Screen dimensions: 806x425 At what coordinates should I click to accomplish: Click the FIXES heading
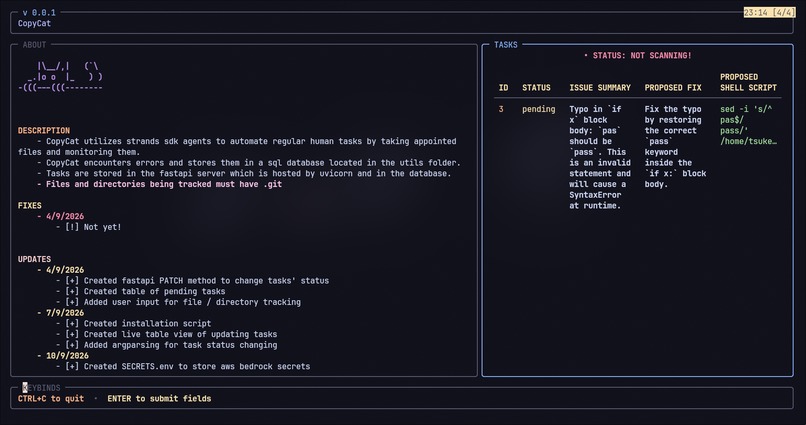coord(30,206)
